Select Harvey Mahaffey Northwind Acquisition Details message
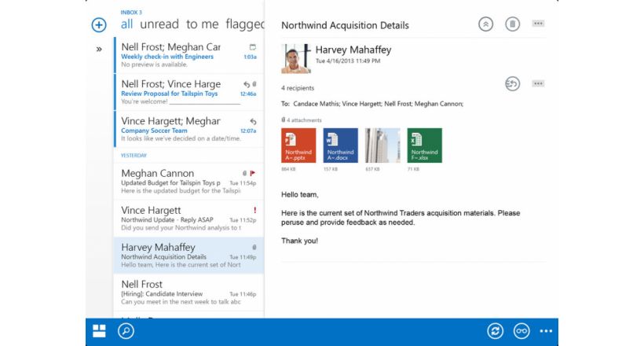 coord(189,256)
